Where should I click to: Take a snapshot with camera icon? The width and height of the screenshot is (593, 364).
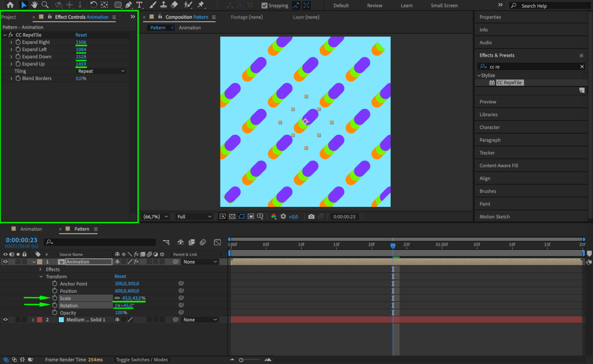311,217
